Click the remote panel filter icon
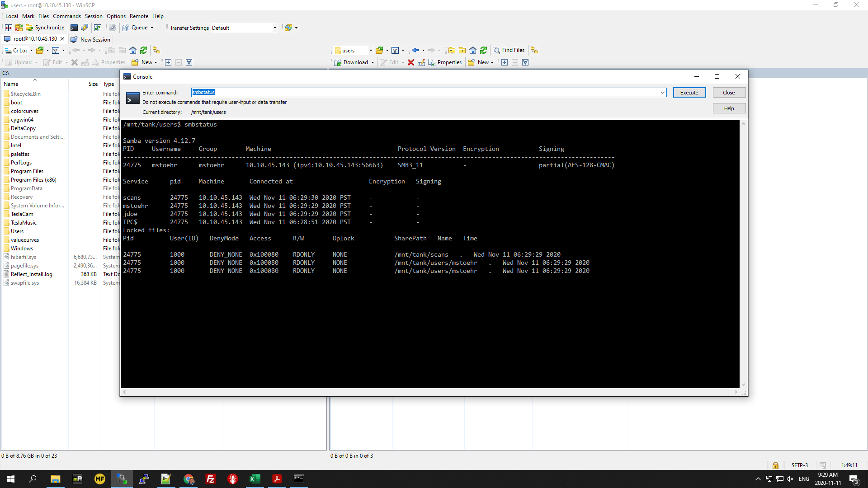868x488 pixels. 395,50
